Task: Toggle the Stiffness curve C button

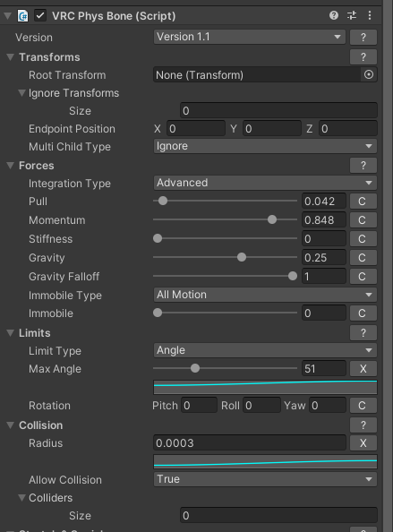Action: tap(363, 239)
